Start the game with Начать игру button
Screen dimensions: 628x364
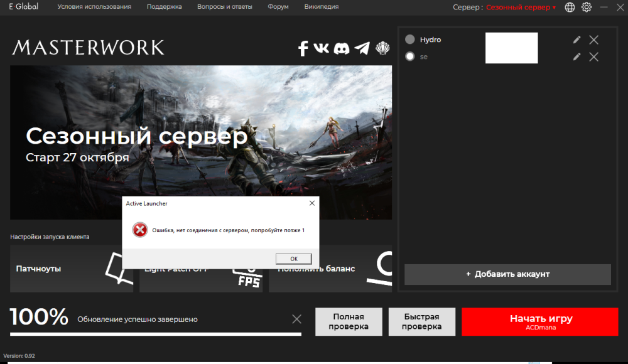(539, 321)
